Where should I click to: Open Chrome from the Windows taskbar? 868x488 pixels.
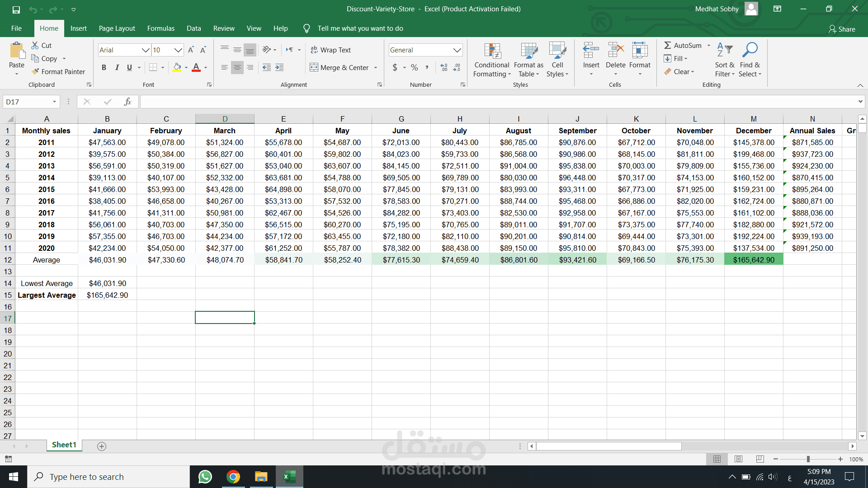233,477
